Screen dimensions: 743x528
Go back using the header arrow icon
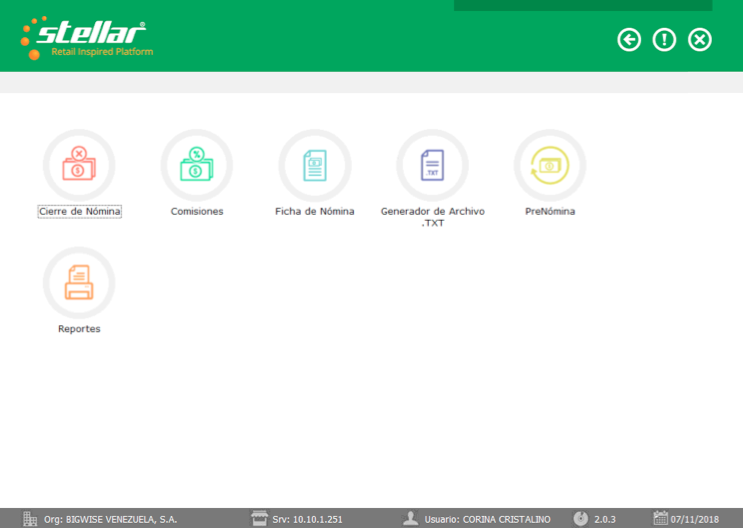(629, 39)
